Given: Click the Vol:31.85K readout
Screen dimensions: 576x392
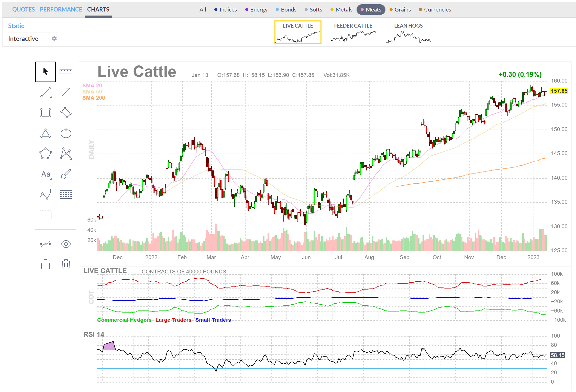Looking at the screenshot, I should (336, 75).
